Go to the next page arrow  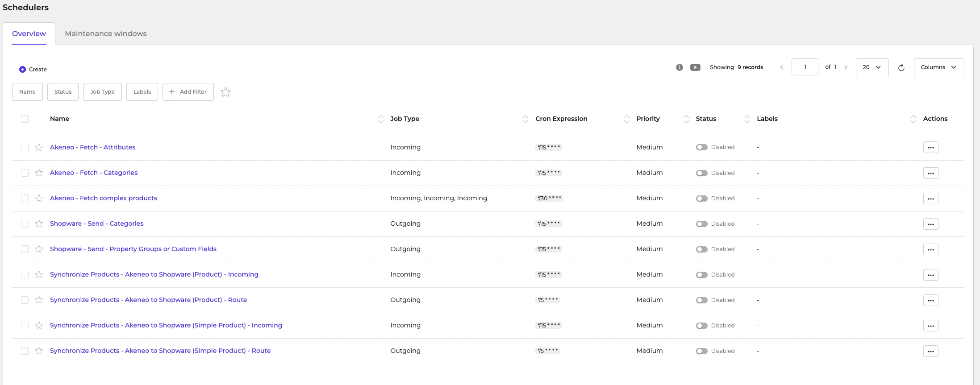tap(846, 67)
